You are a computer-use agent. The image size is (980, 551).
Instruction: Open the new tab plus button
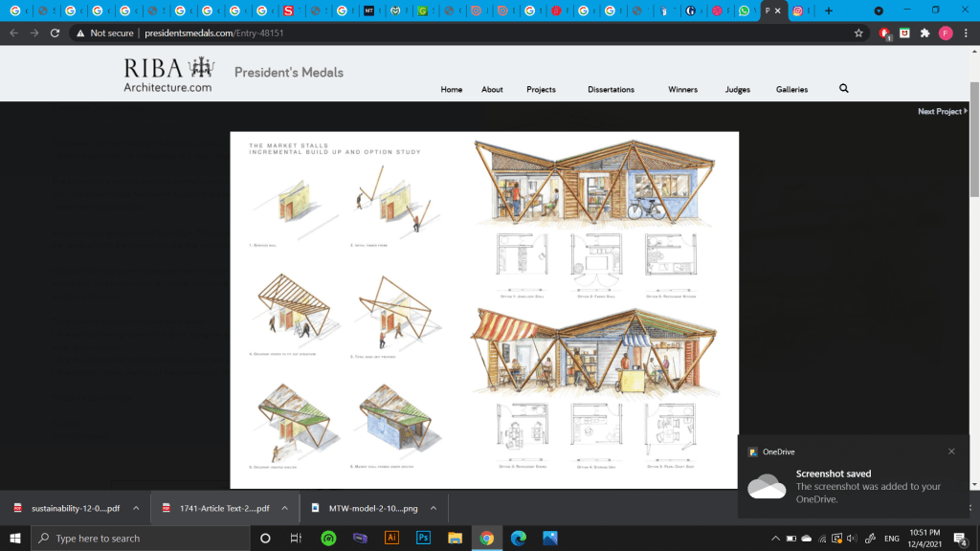(x=829, y=11)
